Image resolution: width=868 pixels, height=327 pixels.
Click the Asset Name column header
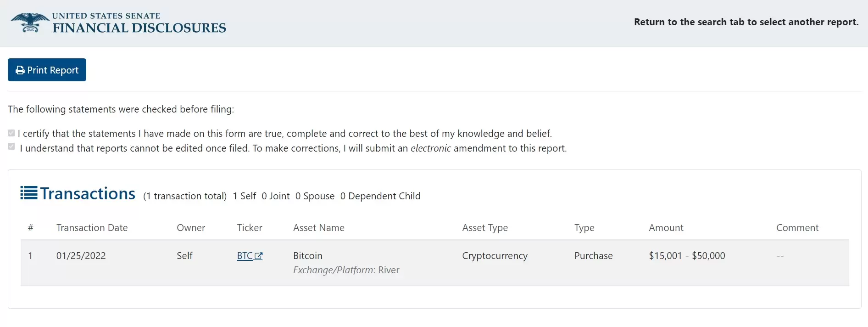(x=318, y=228)
